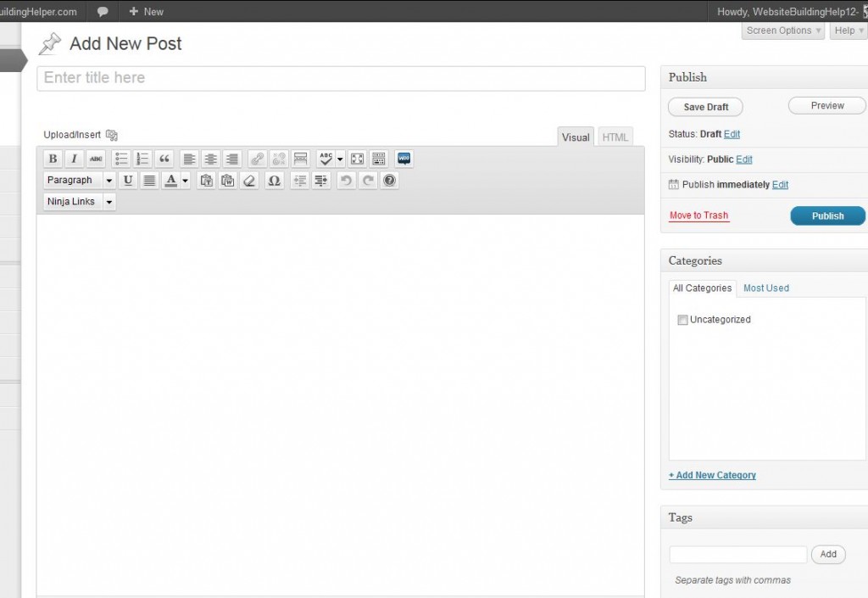Click the Upload/Insert media icon
The image size is (868, 598).
click(112, 135)
